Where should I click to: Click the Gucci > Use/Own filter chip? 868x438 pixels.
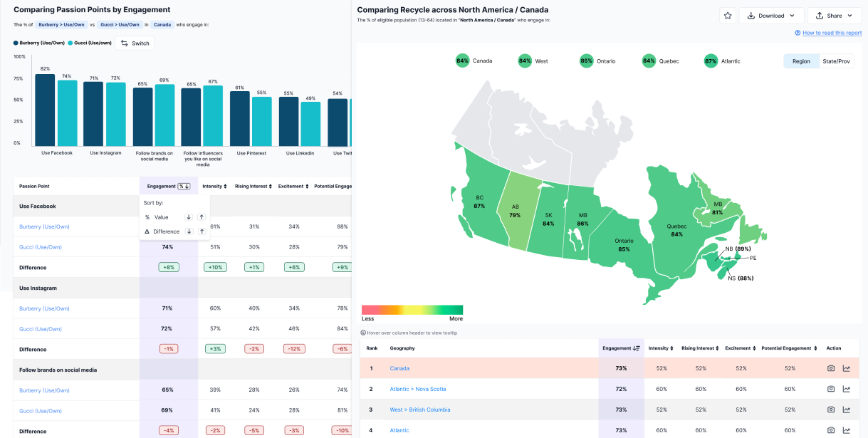(x=120, y=24)
